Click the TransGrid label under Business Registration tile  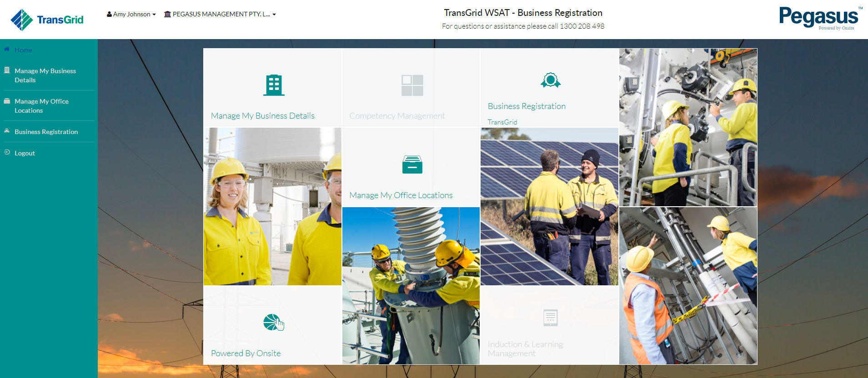pyautogui.click(x=502, y=122)
